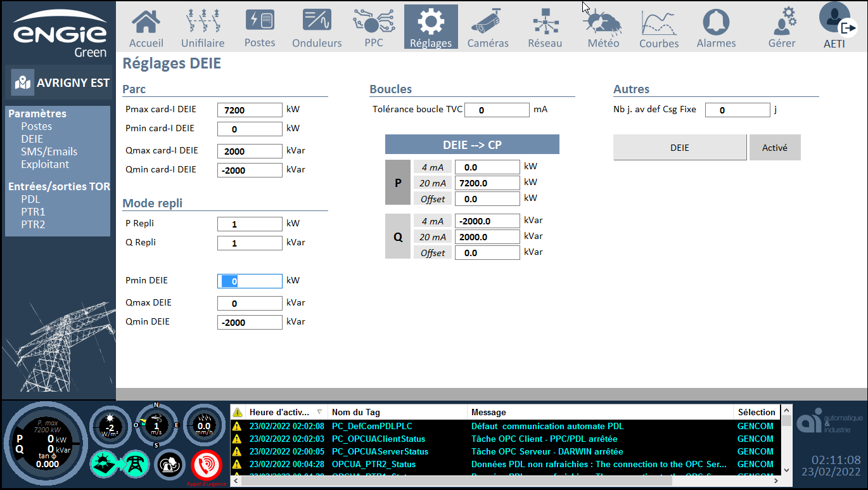Image resolution: width=868 pixels, height=490 pixels.
Task: Go to the Onduleurs inverters view
Action: tap(317, 28)
